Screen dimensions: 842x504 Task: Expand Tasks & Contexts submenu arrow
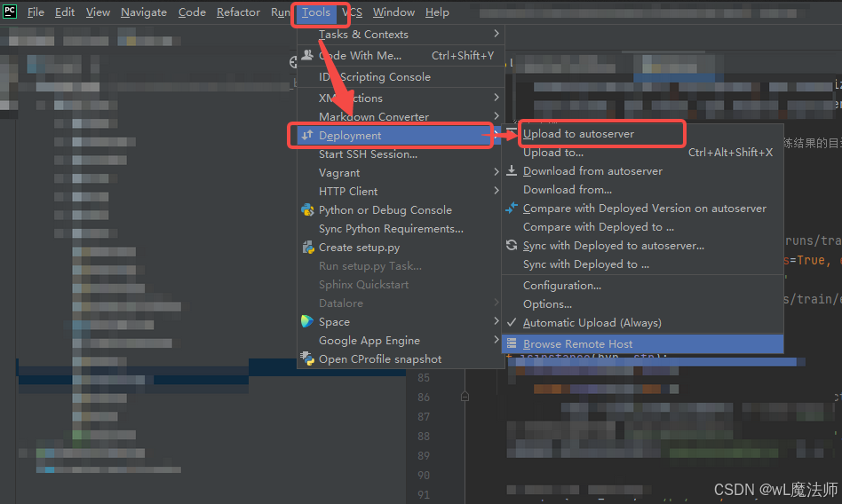point(496,34)
